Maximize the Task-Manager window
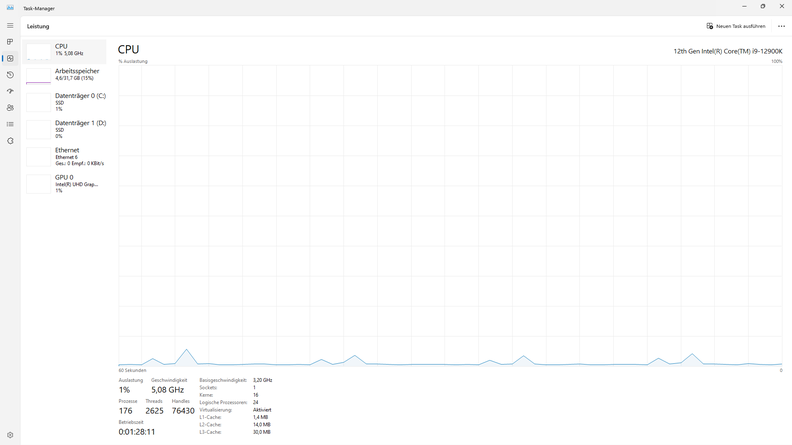792x445 pixels. point(762,7)
